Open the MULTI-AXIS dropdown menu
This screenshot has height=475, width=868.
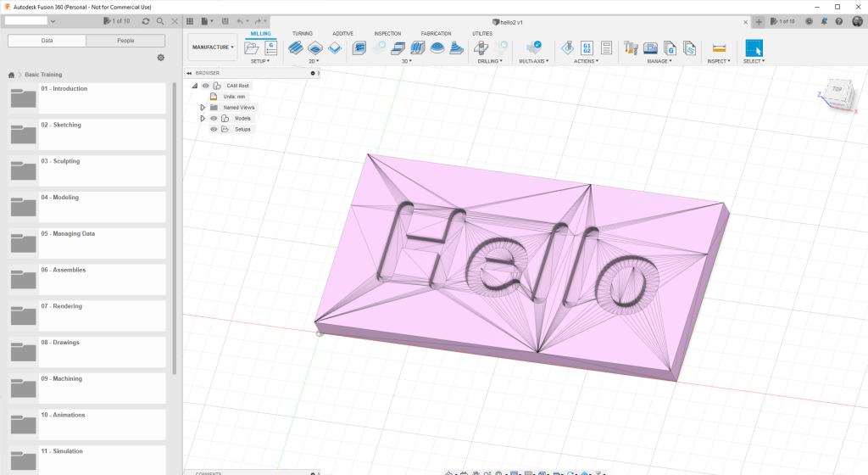534,61
